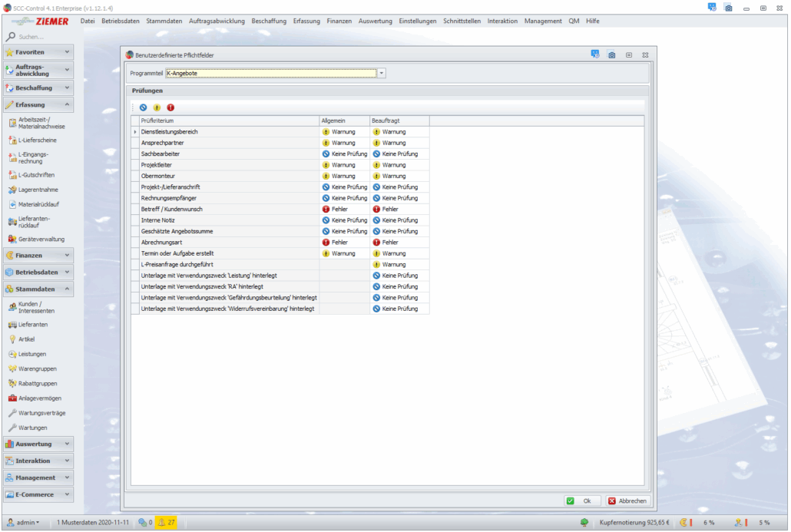Expand the Finanzen sidebar section
The image size is (791, 532).
point(68,255)
